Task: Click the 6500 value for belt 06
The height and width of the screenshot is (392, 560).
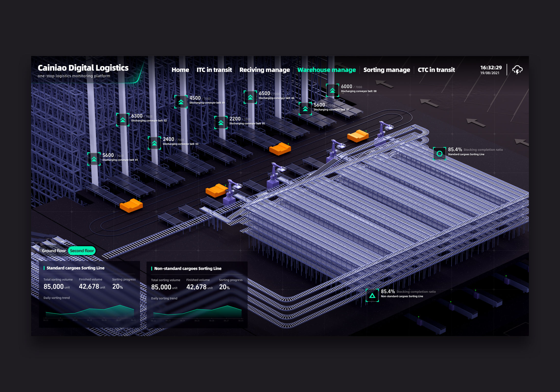Action: click(x=264, y=93)
